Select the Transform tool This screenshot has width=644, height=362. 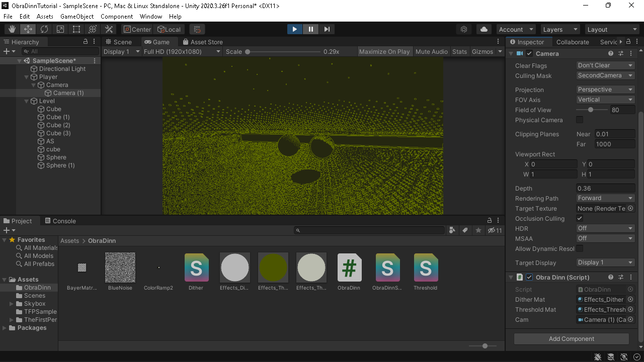coord(93,29)
